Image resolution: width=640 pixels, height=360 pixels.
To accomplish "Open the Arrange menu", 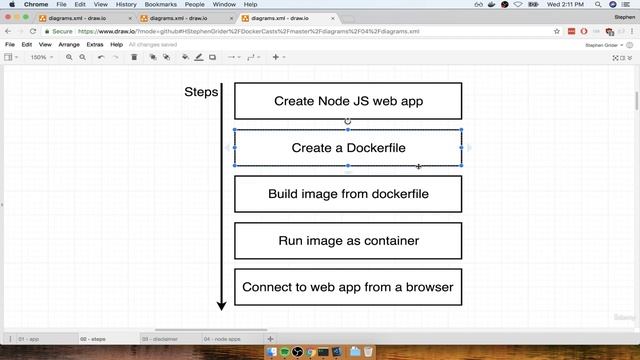I will (69, 44).
